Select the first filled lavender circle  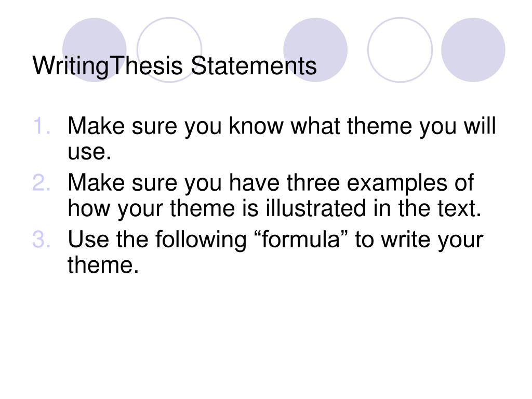pos(95,50)
